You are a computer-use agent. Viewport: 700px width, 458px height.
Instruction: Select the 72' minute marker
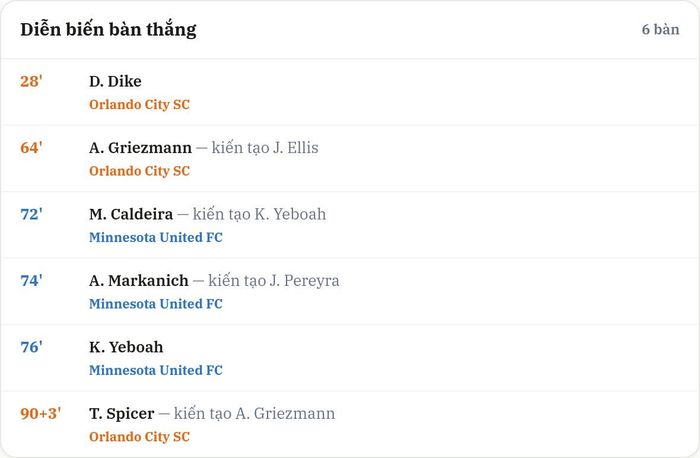click(x=31, y=214)
